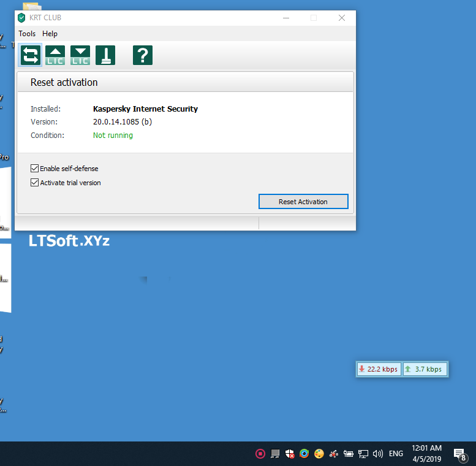Select the Reset activation toolbar icon

click(x=30, y=55)
